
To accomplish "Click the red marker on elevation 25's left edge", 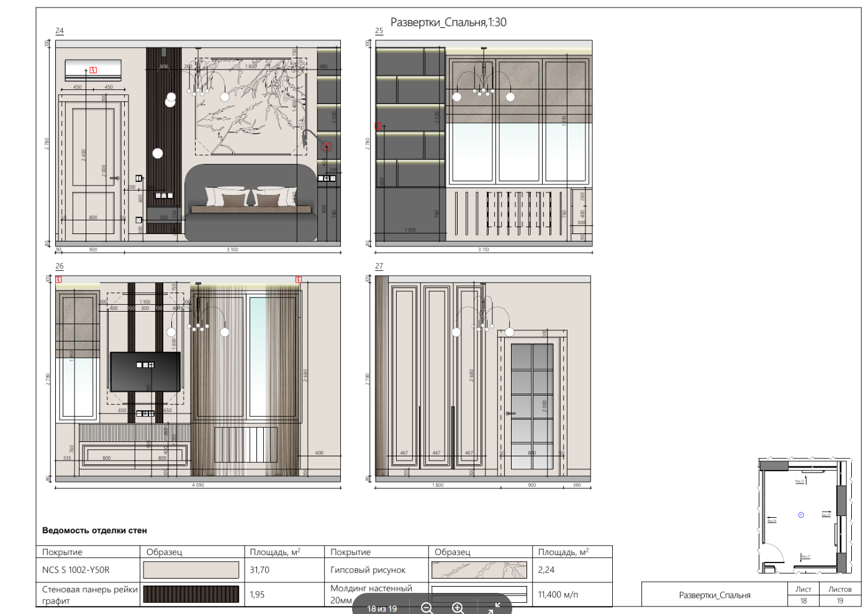I will click(378, 126).
